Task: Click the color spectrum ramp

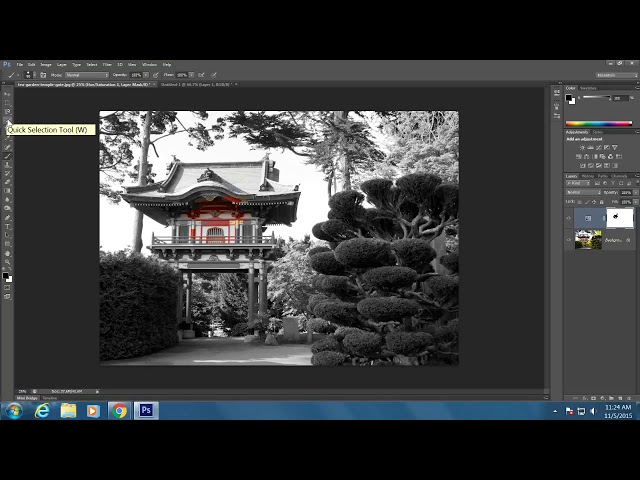Action: [598, 123]
